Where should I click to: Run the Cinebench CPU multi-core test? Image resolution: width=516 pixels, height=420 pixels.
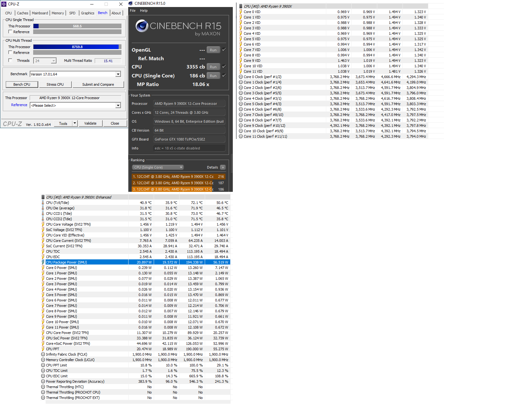click(213, 67)
